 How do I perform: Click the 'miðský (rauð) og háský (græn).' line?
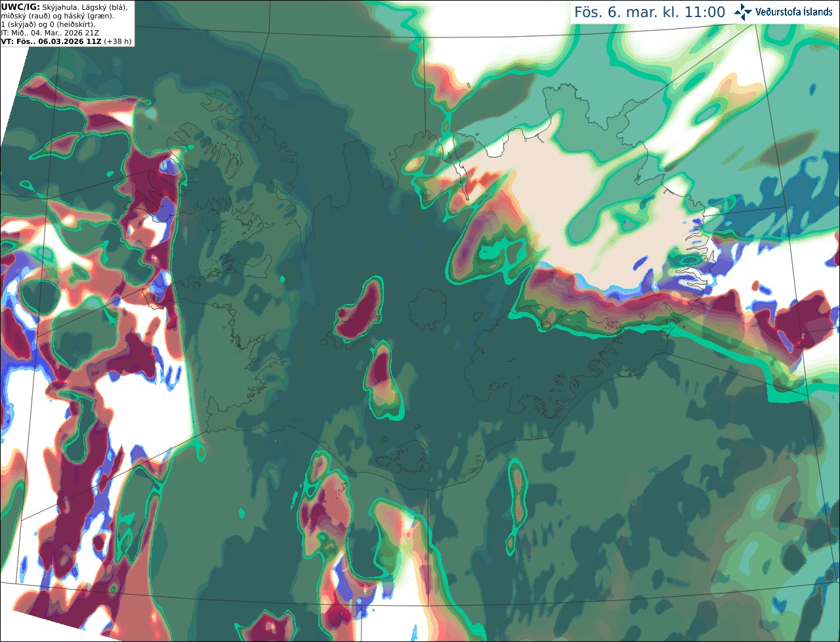pos(58,16)
